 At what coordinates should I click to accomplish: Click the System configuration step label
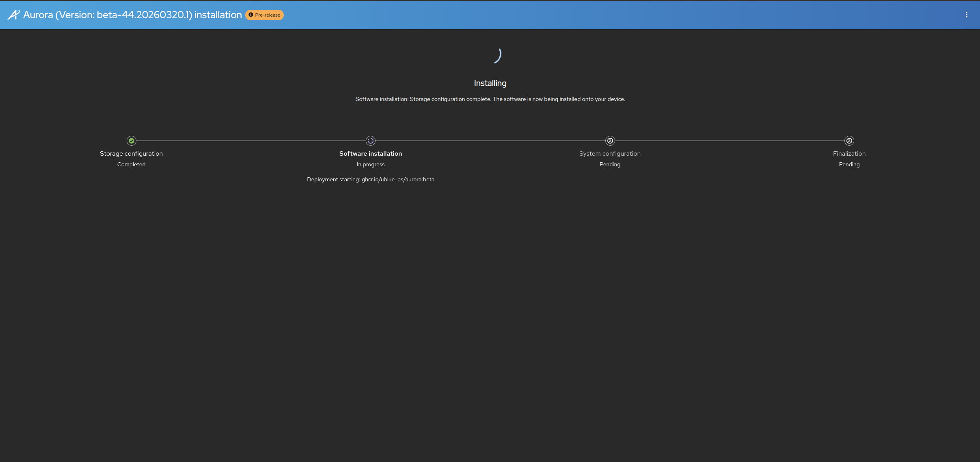pyautogui.click(x=609, y=154)
